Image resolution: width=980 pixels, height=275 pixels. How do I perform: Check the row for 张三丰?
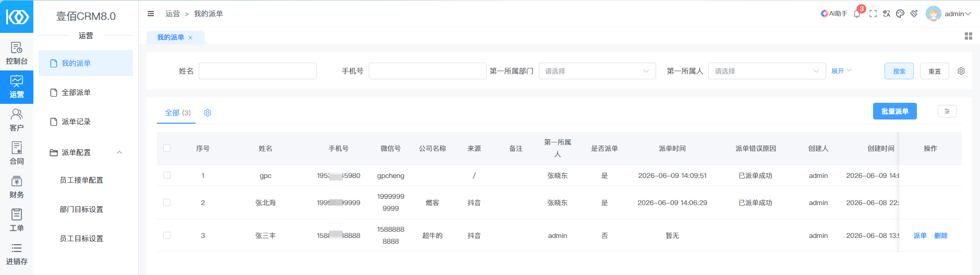[x=167, y=235]
